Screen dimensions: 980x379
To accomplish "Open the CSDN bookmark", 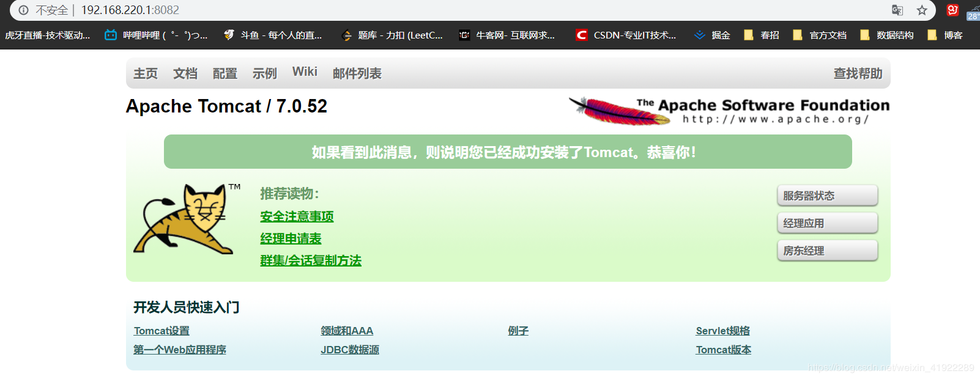I will click(x=626, y=35).
